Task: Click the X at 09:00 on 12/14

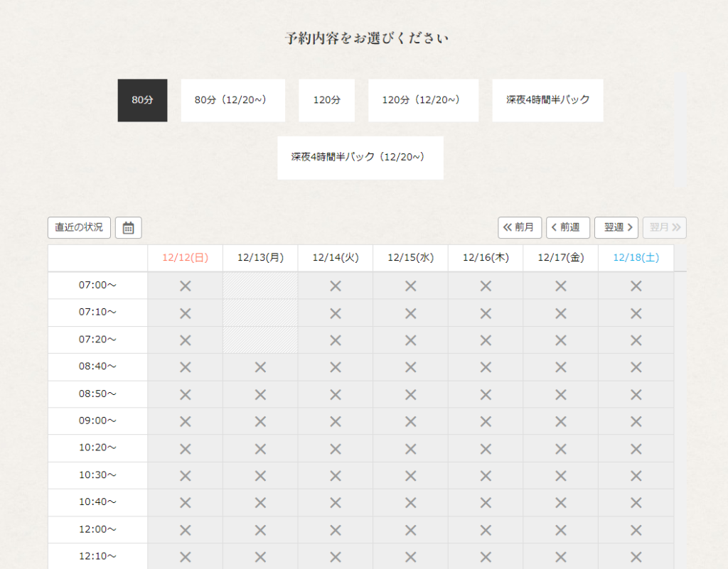Action: (336, 421)
